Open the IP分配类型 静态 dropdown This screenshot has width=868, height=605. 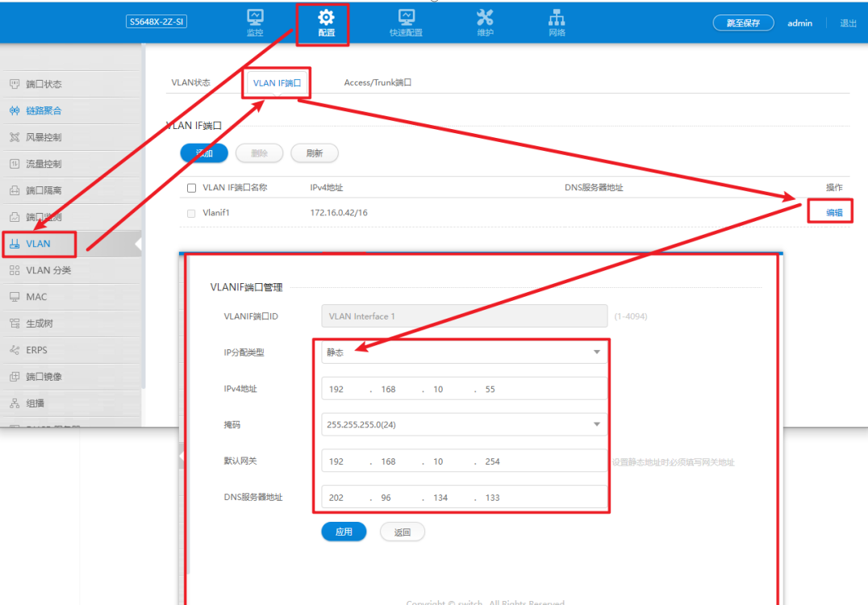(464, 352)
